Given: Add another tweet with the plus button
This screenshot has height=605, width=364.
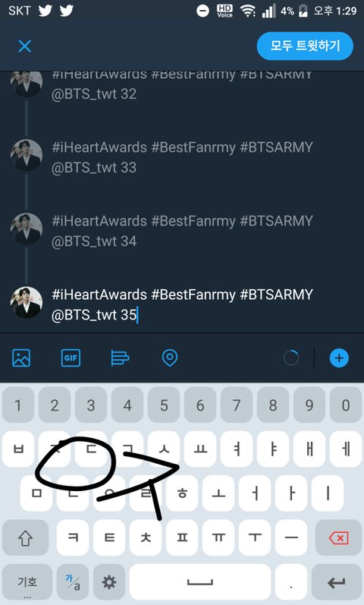Looking at the screenshot, I should coord(339,358).
